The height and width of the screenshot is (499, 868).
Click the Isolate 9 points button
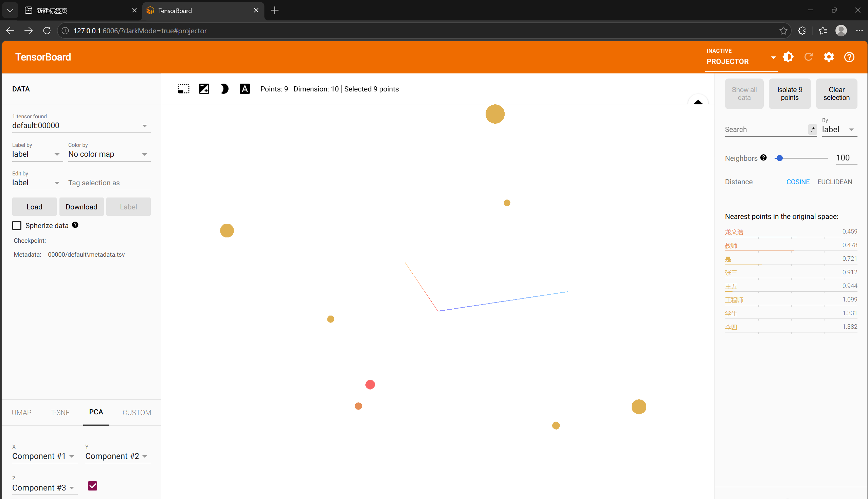(789, 93)
